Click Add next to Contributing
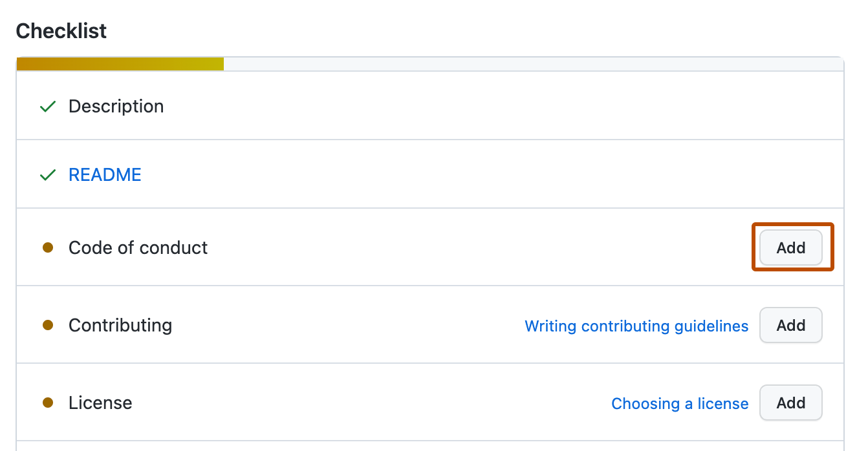Viewport: 868px width, 451px height. [790, 325]
